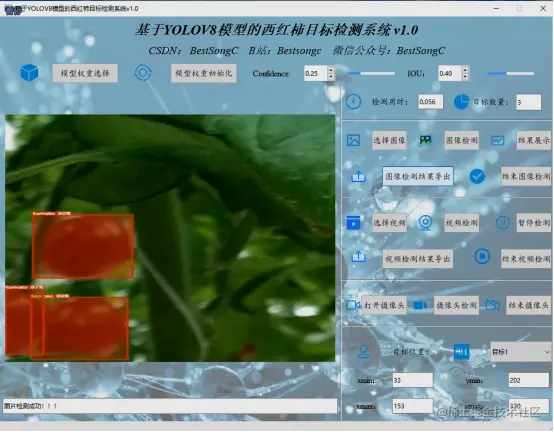Click the status message bar 图片检测成功
The image size is (554, 432).
point(170,406)
